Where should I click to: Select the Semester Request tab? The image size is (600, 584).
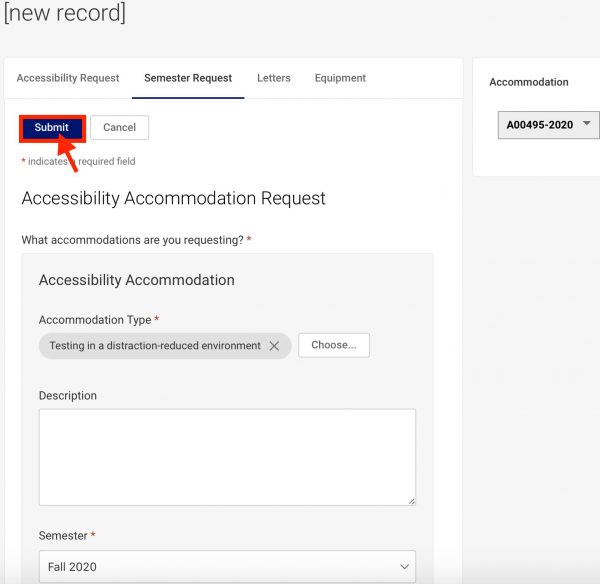tap(188, 78)
